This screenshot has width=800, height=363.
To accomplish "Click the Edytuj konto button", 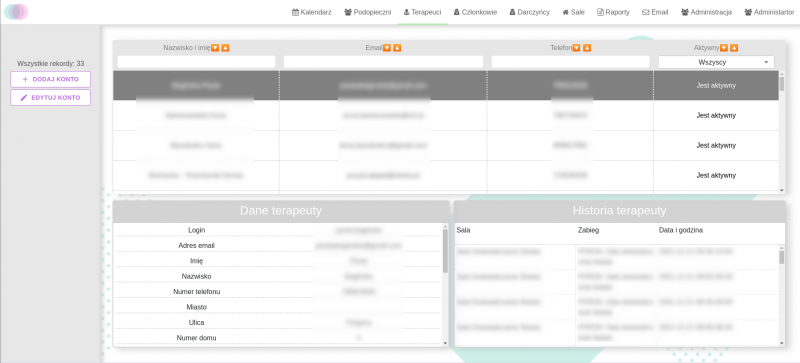I will (51, 98).
